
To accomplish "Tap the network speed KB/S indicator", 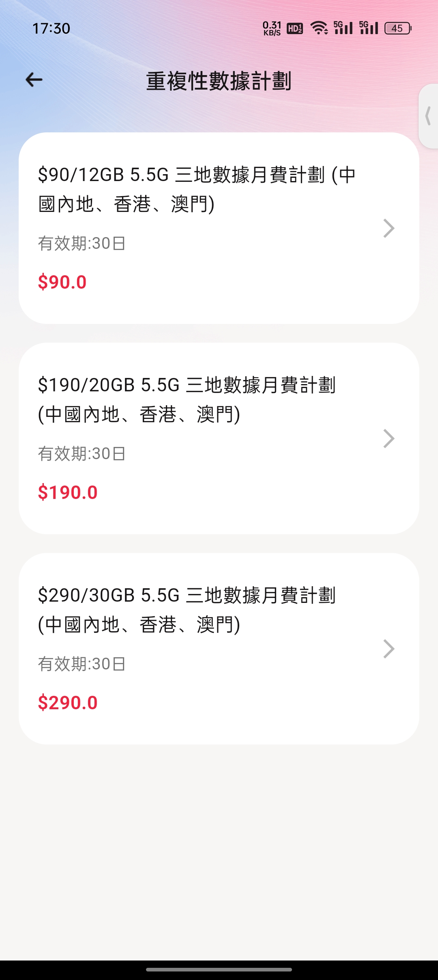I will (272, 28).
